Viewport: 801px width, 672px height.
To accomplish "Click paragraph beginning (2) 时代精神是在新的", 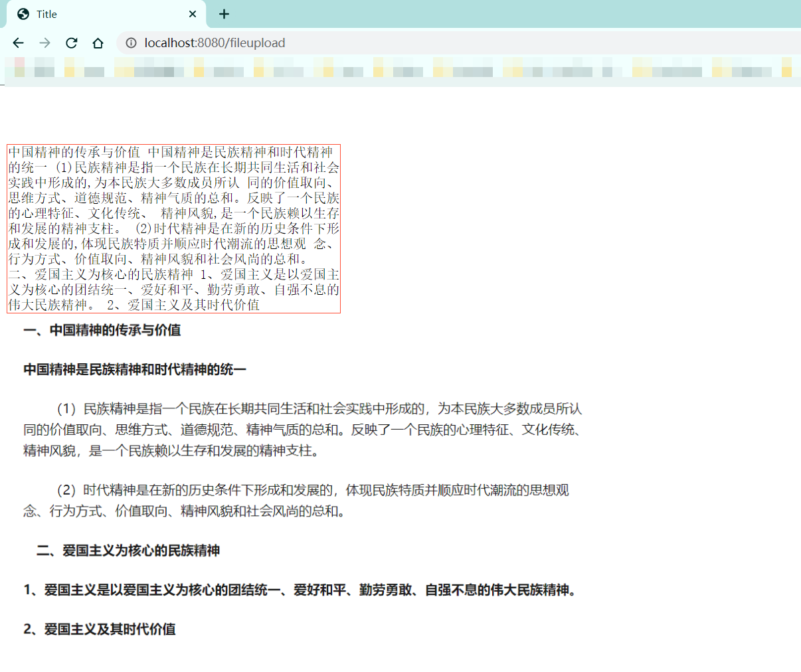I will click(x=296, y=501).
